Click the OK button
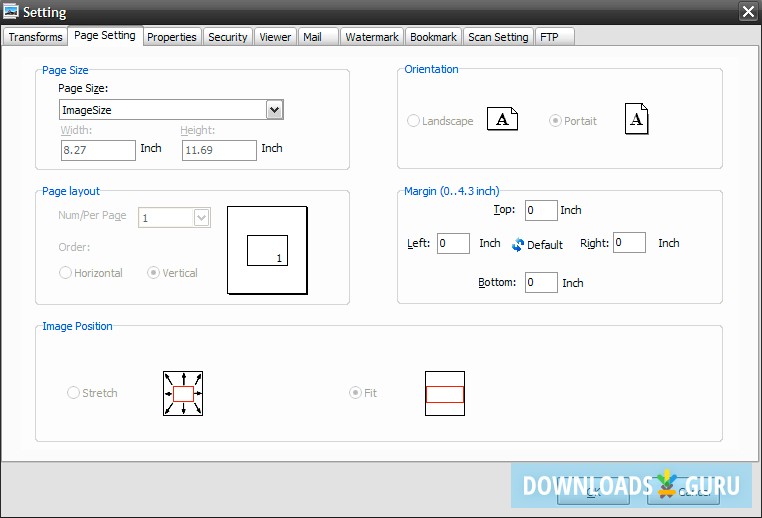 pos(593,491)
